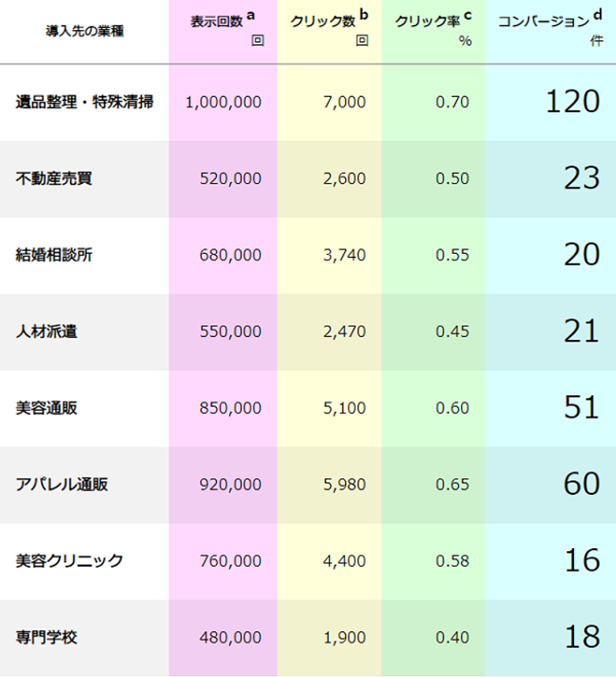The width and height of the screenshot is (616, 677).
Task: Select the 美容クリニック row label
Action: click(69, 561)
